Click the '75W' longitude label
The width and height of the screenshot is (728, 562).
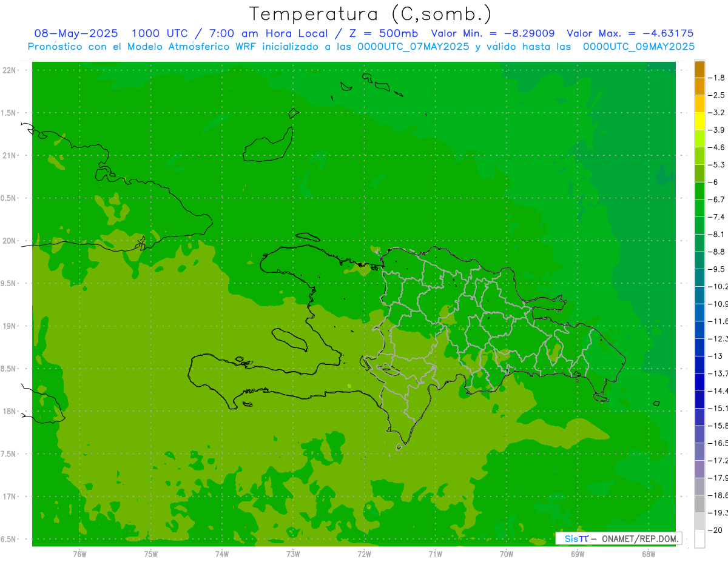(x=151, y=554)
